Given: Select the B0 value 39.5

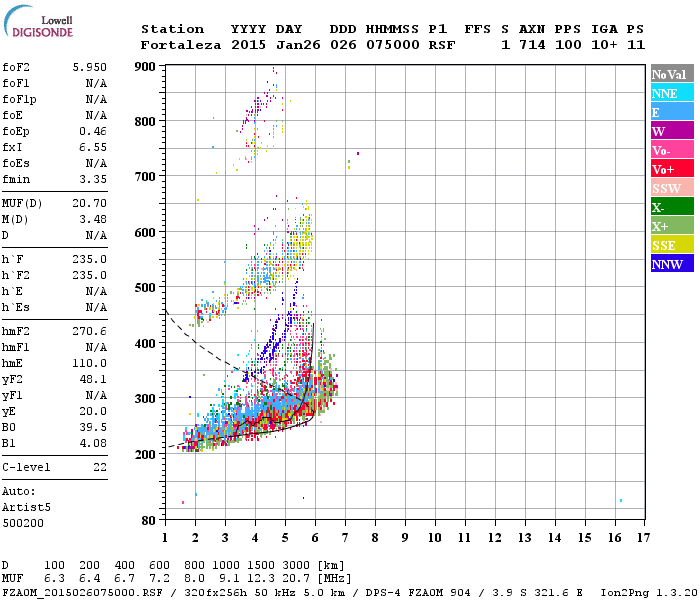Looking at the screenshot, I should tap(93, 427).
